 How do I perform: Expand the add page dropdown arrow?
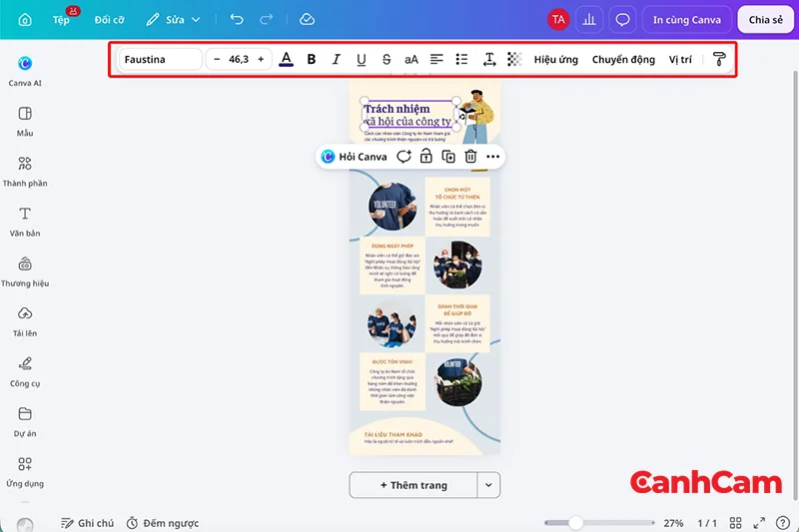point(488,485)
